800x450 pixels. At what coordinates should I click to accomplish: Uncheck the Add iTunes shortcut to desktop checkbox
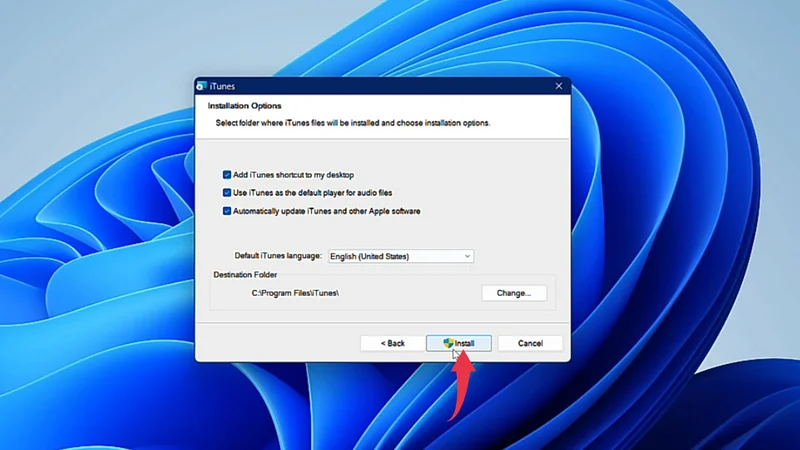pos(227,175)
